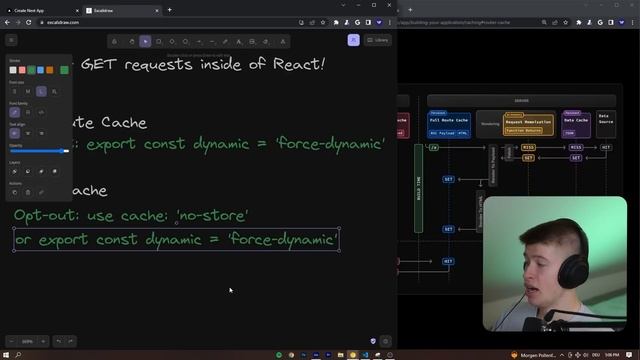Open the more tools menu in toolbar
Image resolution: width=640 pixels, height=360 pixels.
(x=282, y=41)
